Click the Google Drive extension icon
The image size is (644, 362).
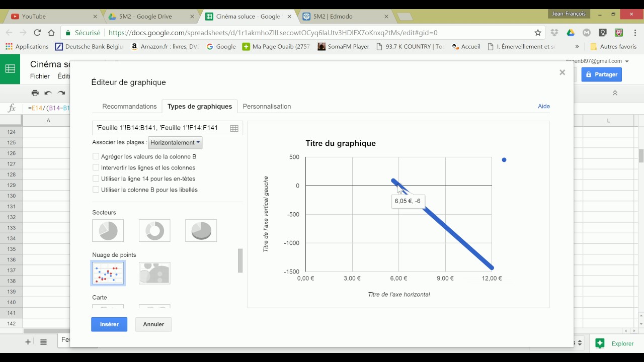pos(571,33)
